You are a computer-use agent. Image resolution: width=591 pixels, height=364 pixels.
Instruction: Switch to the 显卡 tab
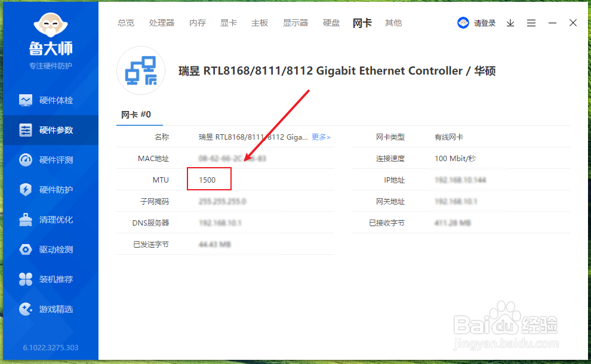(229, 23)
